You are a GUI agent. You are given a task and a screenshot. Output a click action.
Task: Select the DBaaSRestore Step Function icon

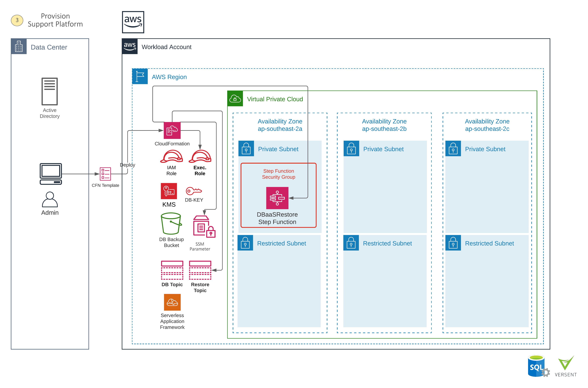tap(277, 198)
